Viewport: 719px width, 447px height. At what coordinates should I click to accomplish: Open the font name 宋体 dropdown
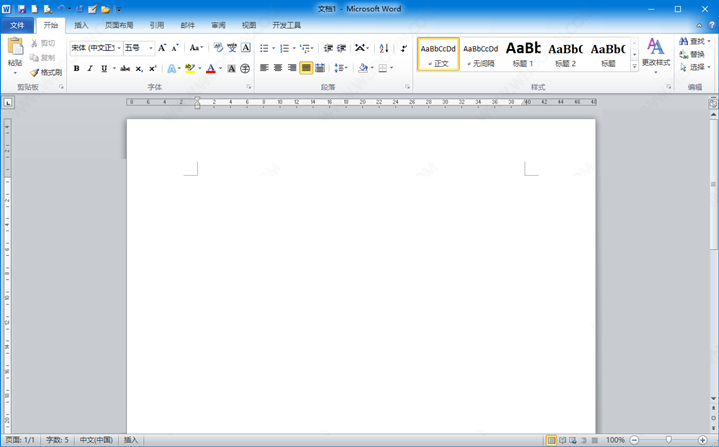tap(119, 48)
